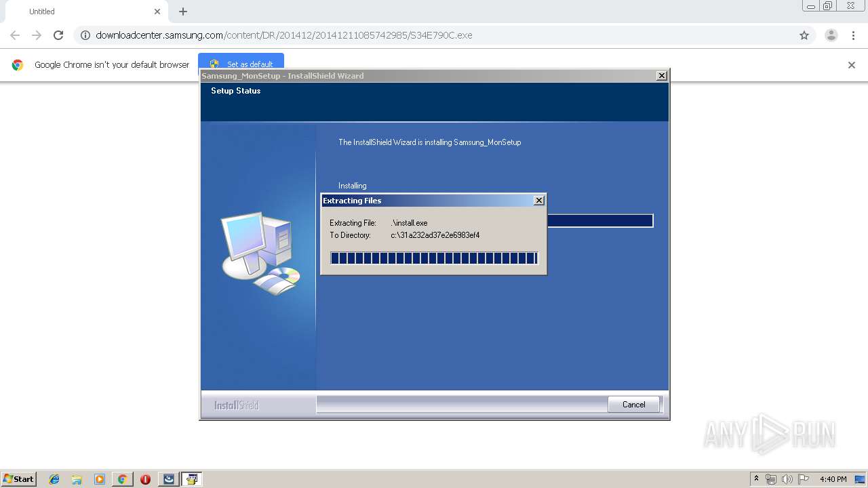Switch to Chrome in the taskbar
This screenshot has height=488, width=868.
pyautogui.click(x=122, y=479)
